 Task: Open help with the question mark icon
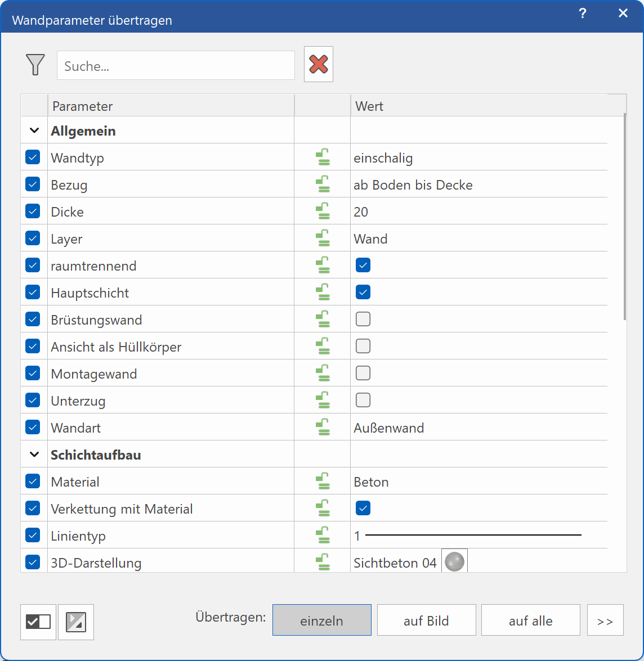583,14
